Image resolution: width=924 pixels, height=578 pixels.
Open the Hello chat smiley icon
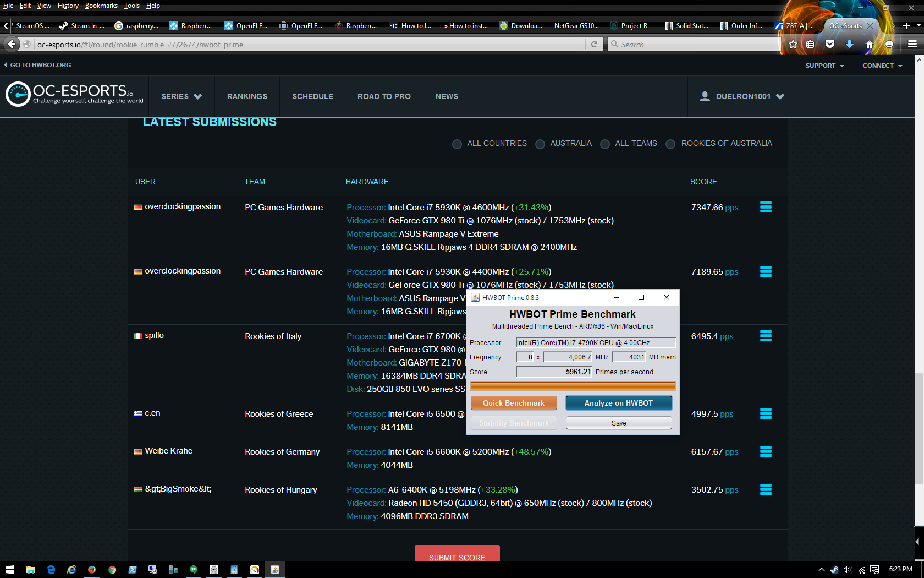click(889, 44)
